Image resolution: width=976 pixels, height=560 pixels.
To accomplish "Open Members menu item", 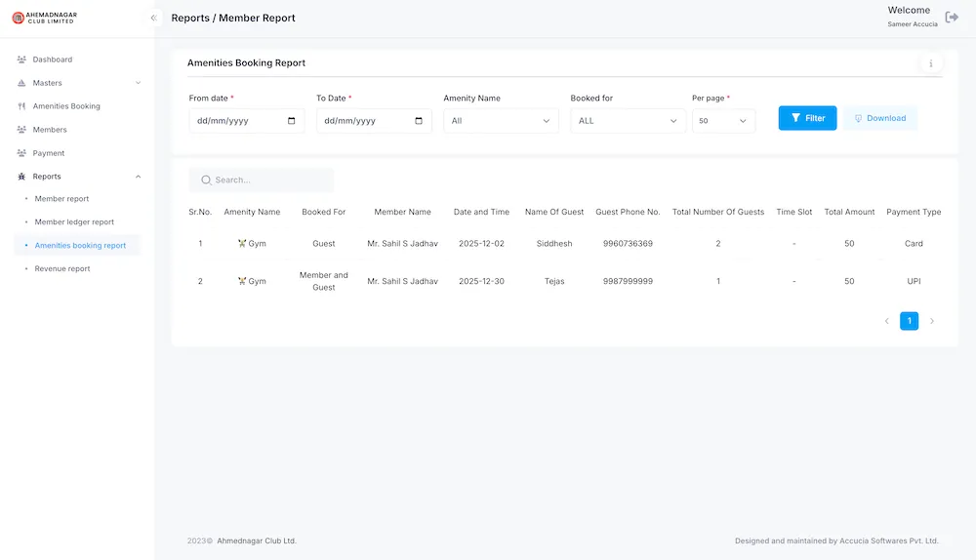I will 50,130.
